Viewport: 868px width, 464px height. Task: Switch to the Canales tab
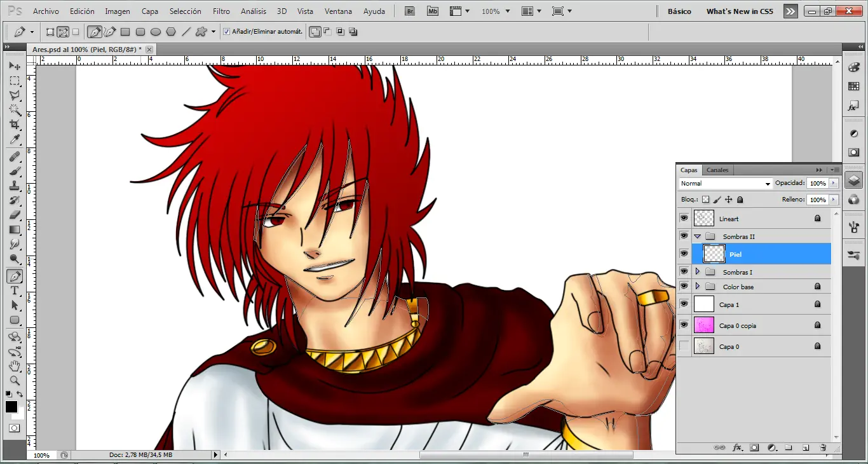pos(717,170)
